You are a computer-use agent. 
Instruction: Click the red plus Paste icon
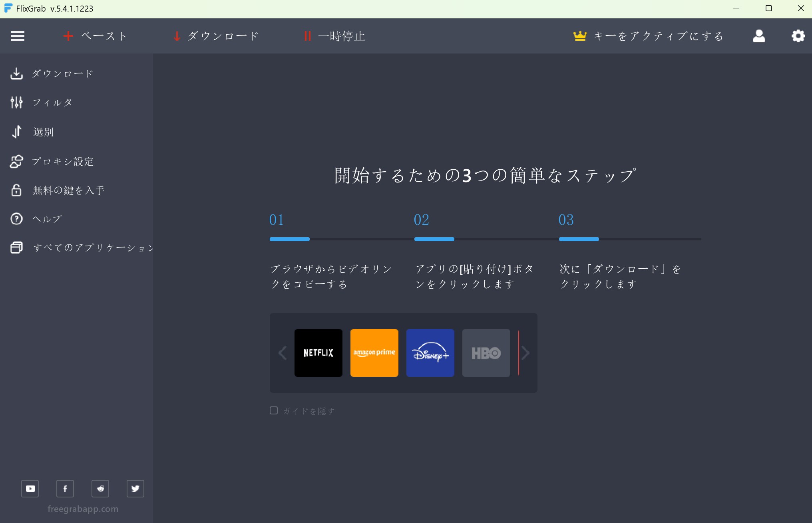[x=68, y=36]
